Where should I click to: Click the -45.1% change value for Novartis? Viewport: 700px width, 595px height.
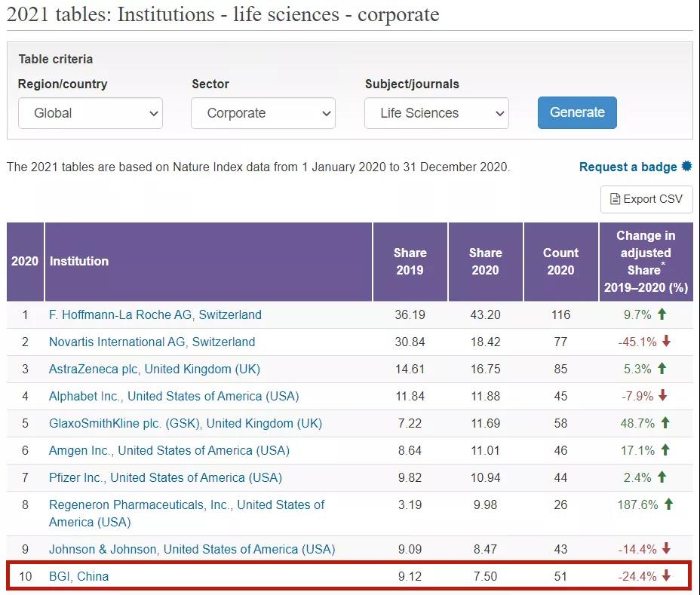point(637,342)
